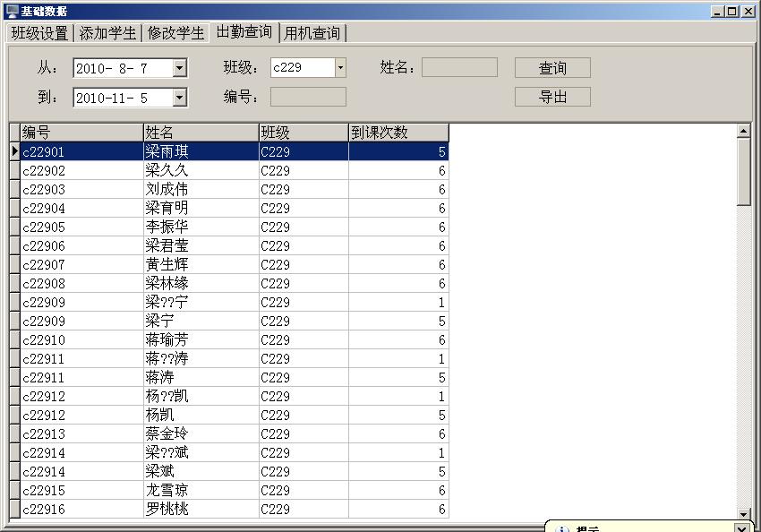Open the 添加学生 tab

click(107, 33)
